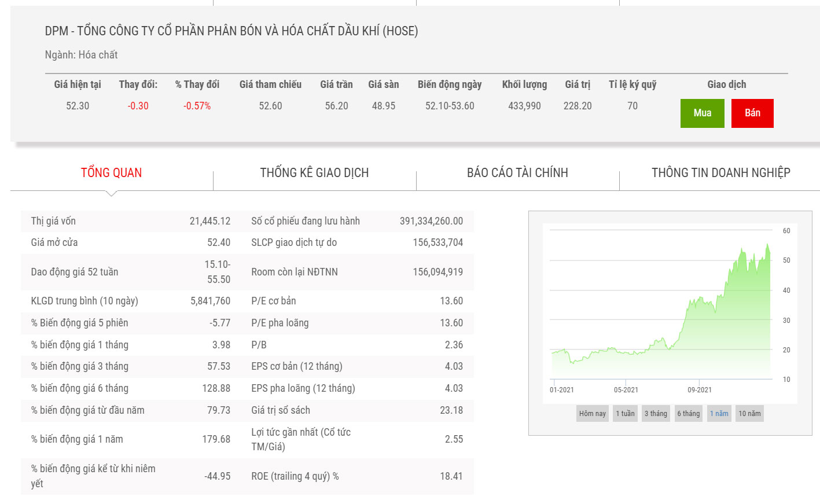Viewport: 820px width, 504px height.
Task: Click the Thị giá vốn row
Action: point(131,221)
